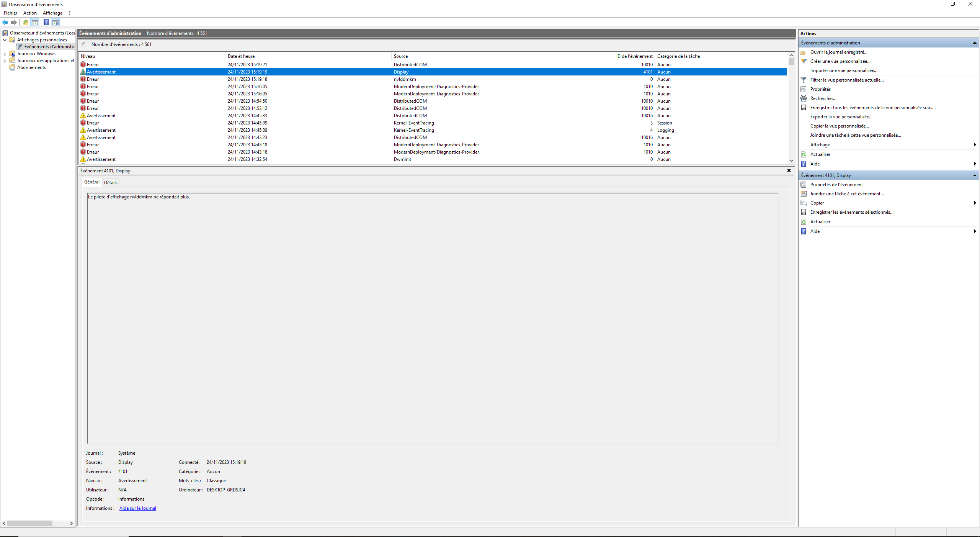980x537 pixels.
Task: Click the left pane horizontal scrollbar thumb
Action: [x=29, y=523]
